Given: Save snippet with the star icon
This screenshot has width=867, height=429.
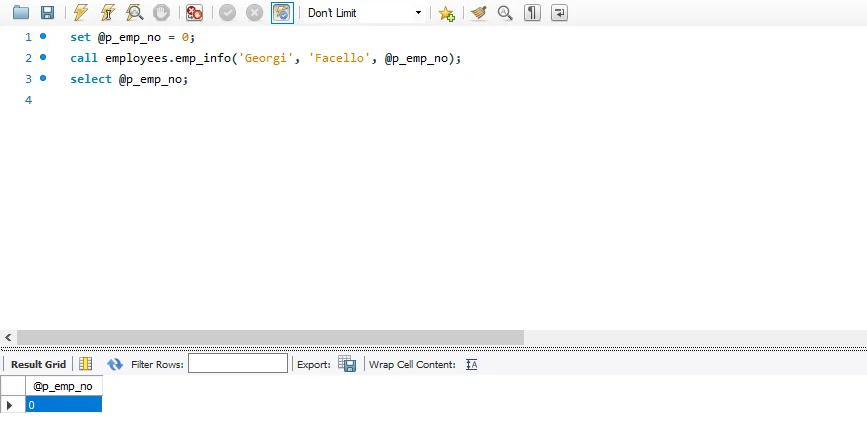Looking at the screenshot, I should pos(447,13).
